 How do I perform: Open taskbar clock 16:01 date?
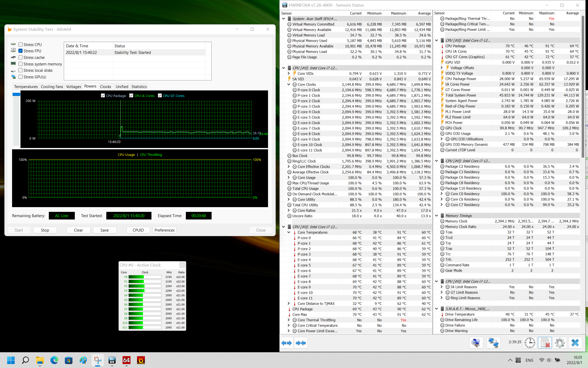(x=574, y=360)
